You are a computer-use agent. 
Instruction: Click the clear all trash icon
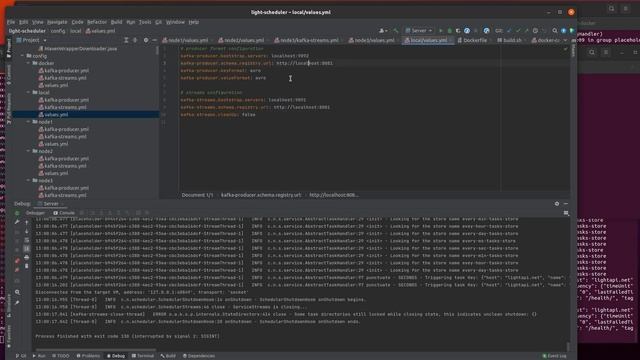pyautogui.click(x=27, y=266)
